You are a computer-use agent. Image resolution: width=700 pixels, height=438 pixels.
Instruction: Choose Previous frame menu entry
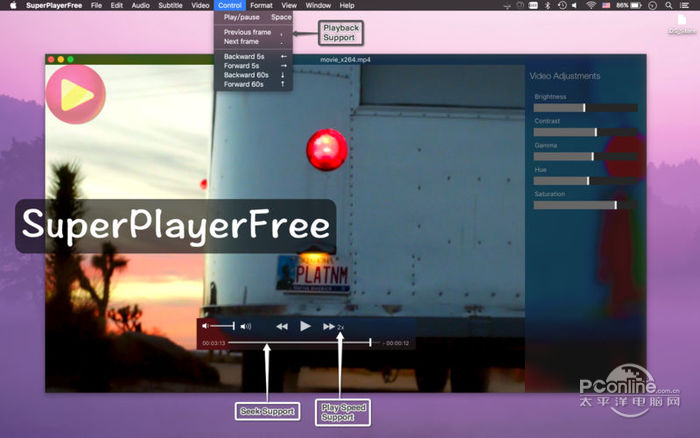(x=253, y=32)
